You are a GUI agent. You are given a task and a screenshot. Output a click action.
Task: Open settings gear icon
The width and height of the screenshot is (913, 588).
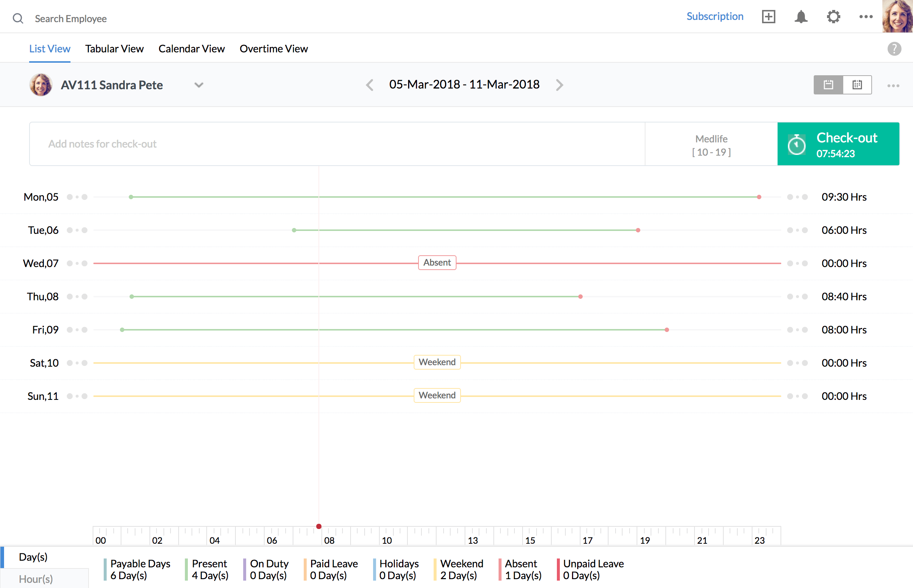833,17
